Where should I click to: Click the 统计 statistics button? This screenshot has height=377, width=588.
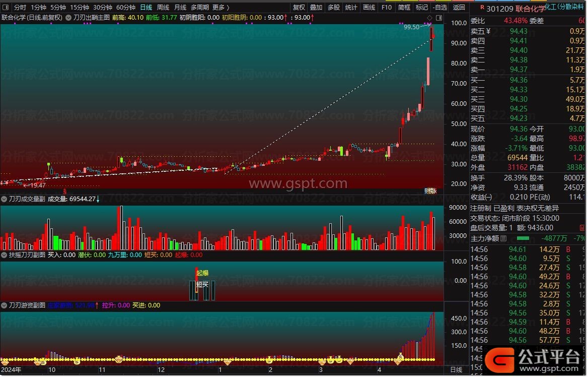coord(351,7)
